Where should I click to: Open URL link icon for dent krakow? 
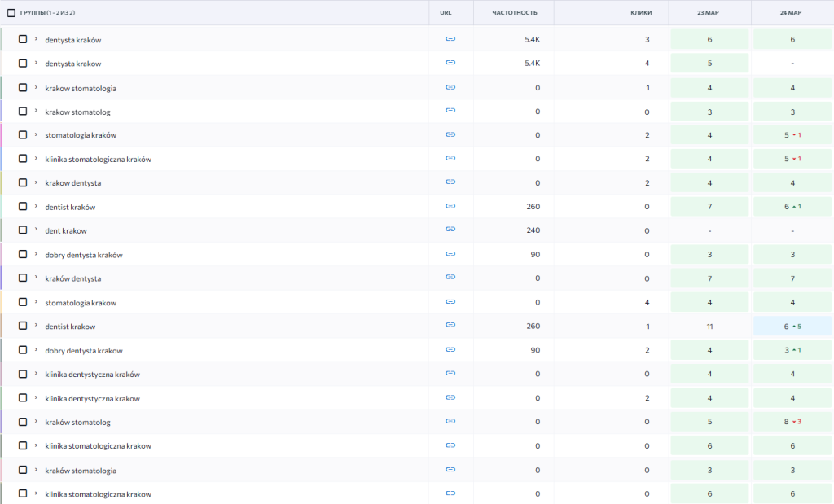click(x=450, y=230)
